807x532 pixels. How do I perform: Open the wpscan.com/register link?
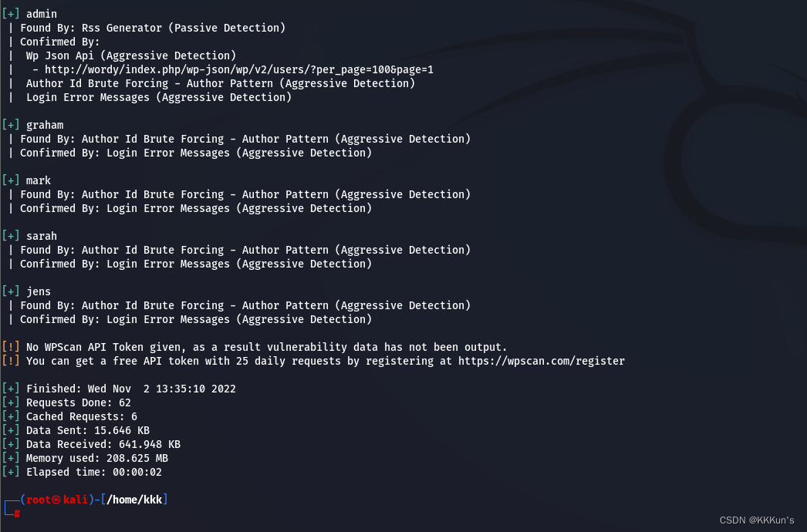tap(542, 361)
